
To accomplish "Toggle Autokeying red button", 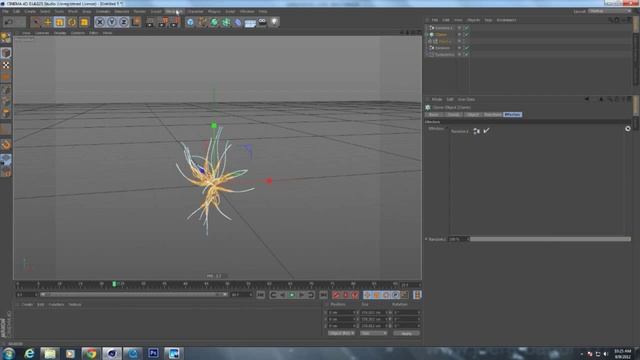I will click(x=346, y=295).
